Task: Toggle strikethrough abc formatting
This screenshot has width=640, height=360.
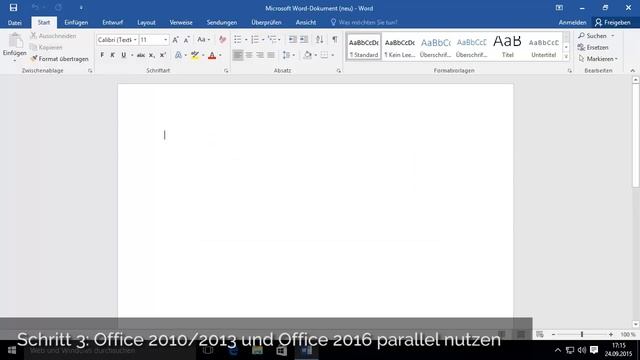Action: [141, 55]
